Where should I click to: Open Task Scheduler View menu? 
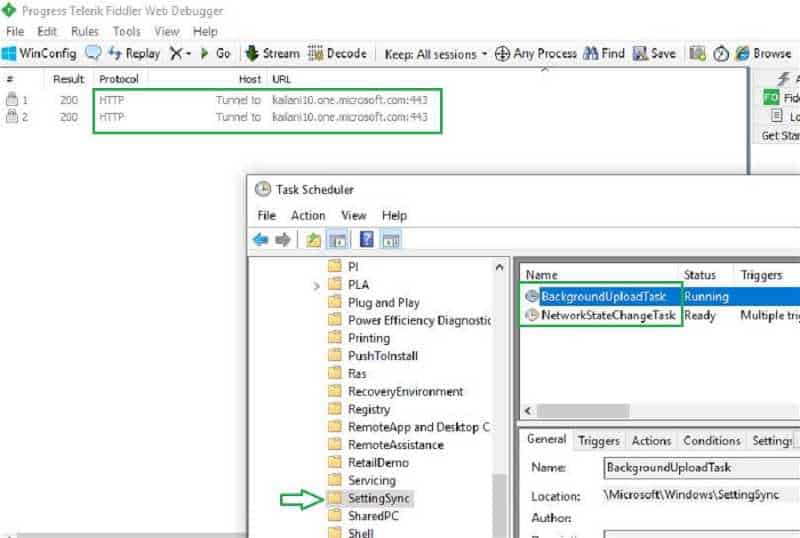point(354,215)
